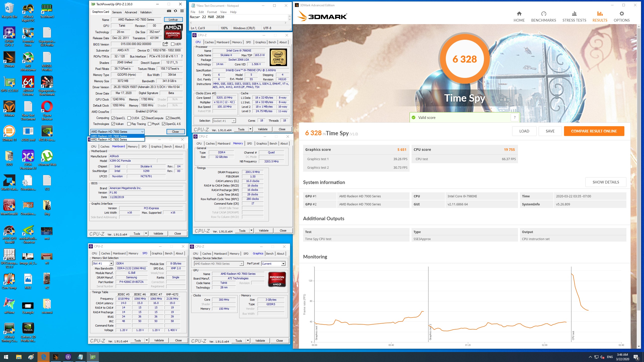Viewport: 644px width, 362px height.
Task: Open the GPU-Z hamburger menu
Action: click(x=182, y=11)
